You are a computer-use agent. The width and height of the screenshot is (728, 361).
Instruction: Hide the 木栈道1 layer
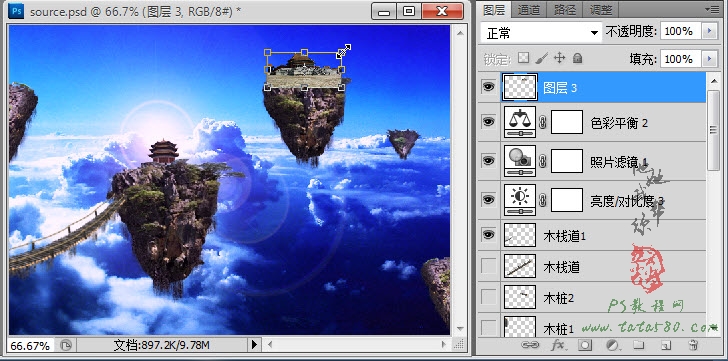[x=488, y=235]
